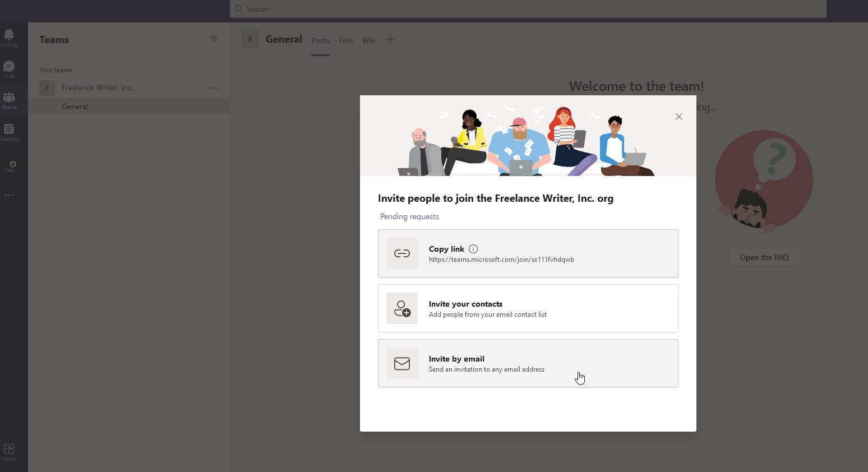Click the General channel title in header
868x472 pixels.
(284, 39)
